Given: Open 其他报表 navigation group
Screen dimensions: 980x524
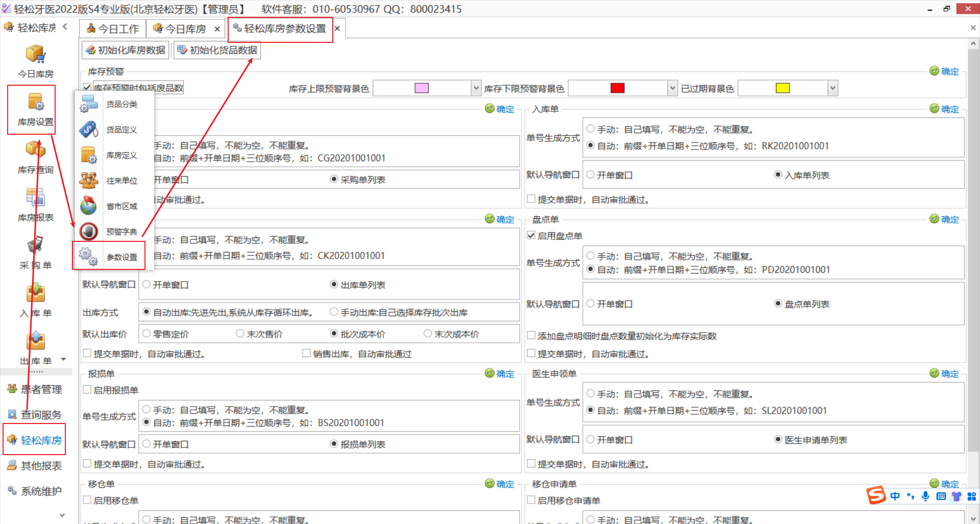Looking at the screenshot, I should pos(35,465).
